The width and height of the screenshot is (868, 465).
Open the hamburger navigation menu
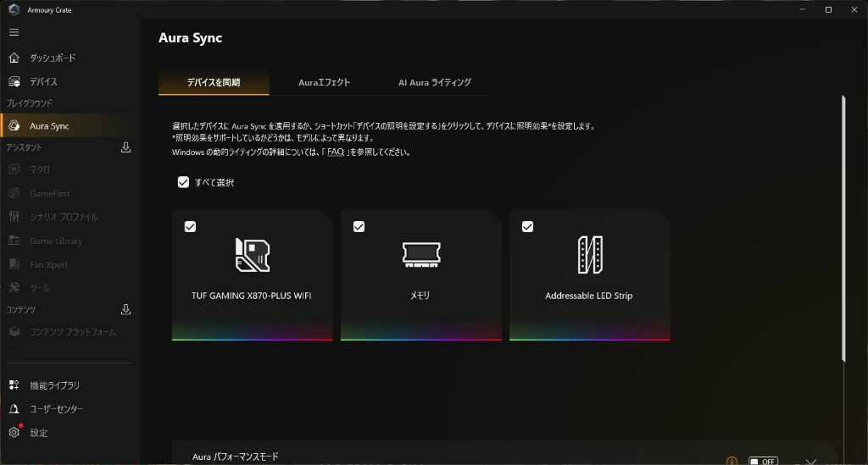14,32
